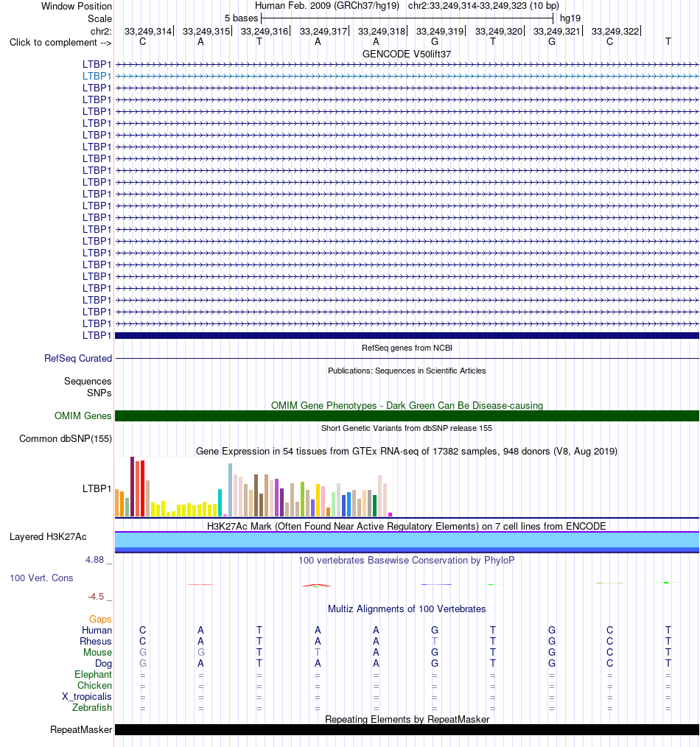
Task: Click the position label 33,249,322
Action: [615, 32]
